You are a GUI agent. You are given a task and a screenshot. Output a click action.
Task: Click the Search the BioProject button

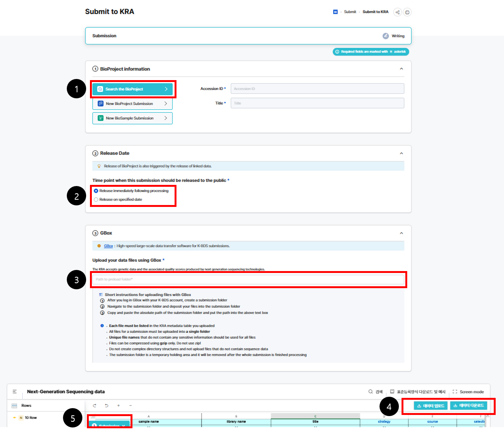click(x=132, y=89)
